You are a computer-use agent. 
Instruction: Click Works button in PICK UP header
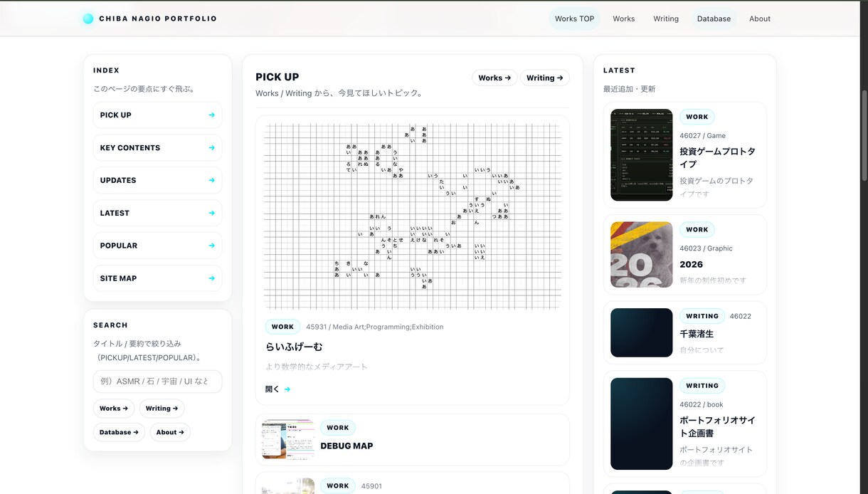click(494, 78)
